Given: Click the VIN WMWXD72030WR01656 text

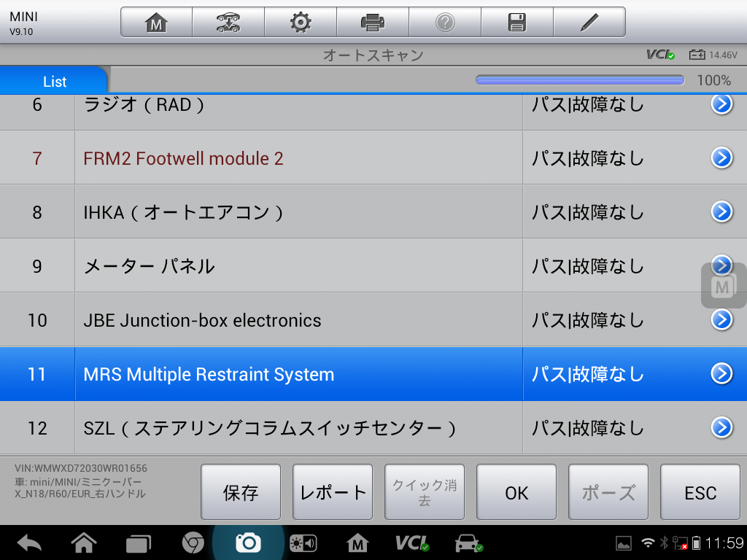Looking at the screenshot, I should pos(80,468).
